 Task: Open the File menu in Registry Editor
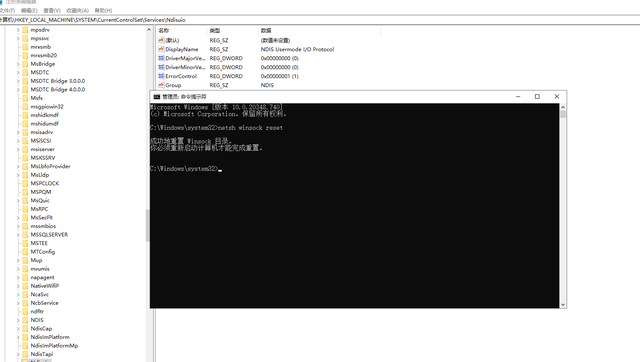click(x=7, y=11)
